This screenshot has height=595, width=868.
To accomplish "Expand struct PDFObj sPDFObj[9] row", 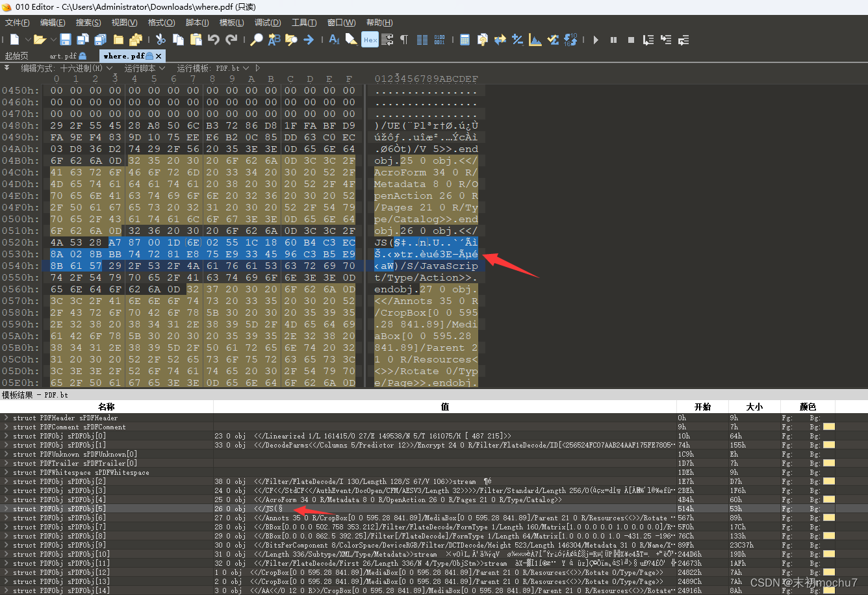I will pyautogui.click(x=6, y=545).
